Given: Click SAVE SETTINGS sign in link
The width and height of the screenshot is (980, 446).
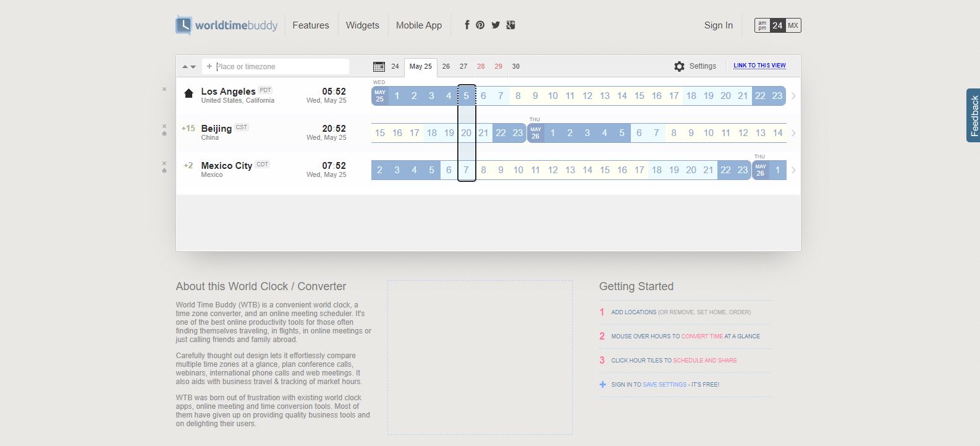Looking at the screenshot, I should click(x=664, y=385).
